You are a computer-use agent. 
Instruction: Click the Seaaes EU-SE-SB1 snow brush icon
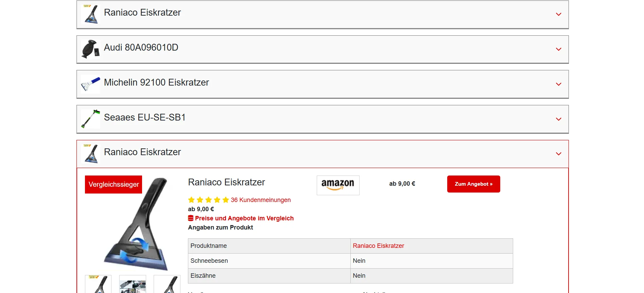[x=90, y=119]
